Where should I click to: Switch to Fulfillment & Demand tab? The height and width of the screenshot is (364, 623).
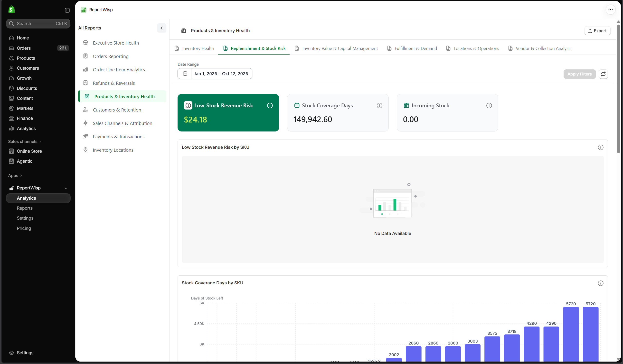(x=412, y=48)
